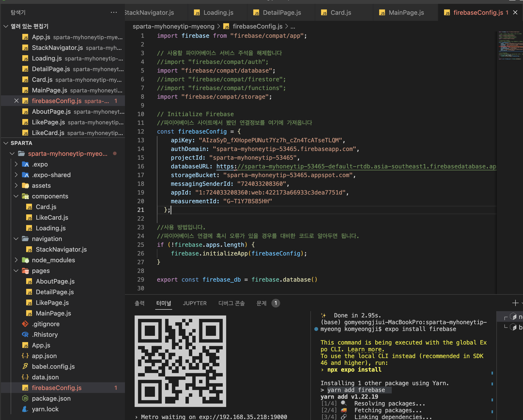The image size is (523, 420).
Task: Expand the .expo folder chevron
Action: pos(16,164)
